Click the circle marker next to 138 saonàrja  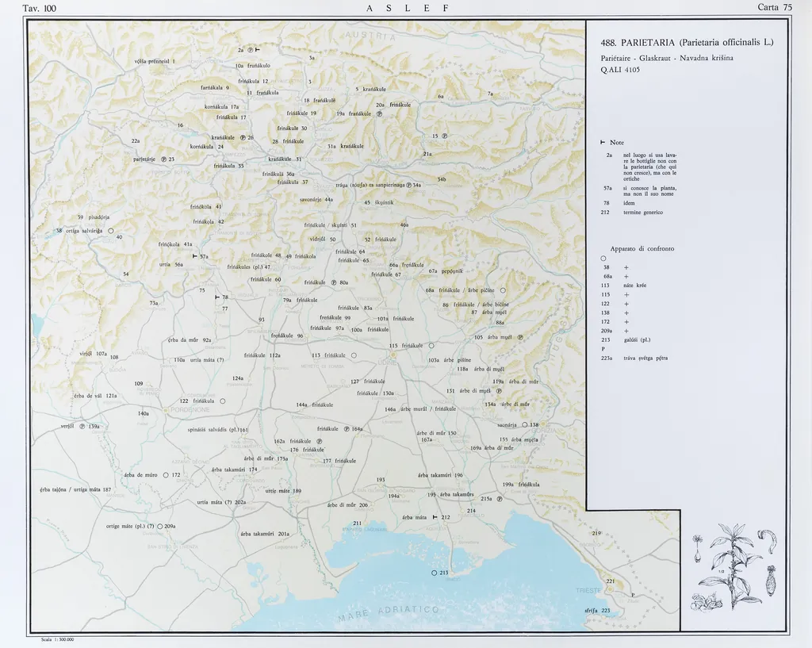point(524,425)
